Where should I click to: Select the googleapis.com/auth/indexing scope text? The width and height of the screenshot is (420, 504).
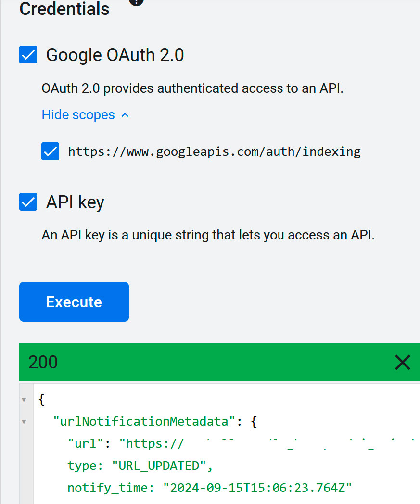click(x=215, y=151)
